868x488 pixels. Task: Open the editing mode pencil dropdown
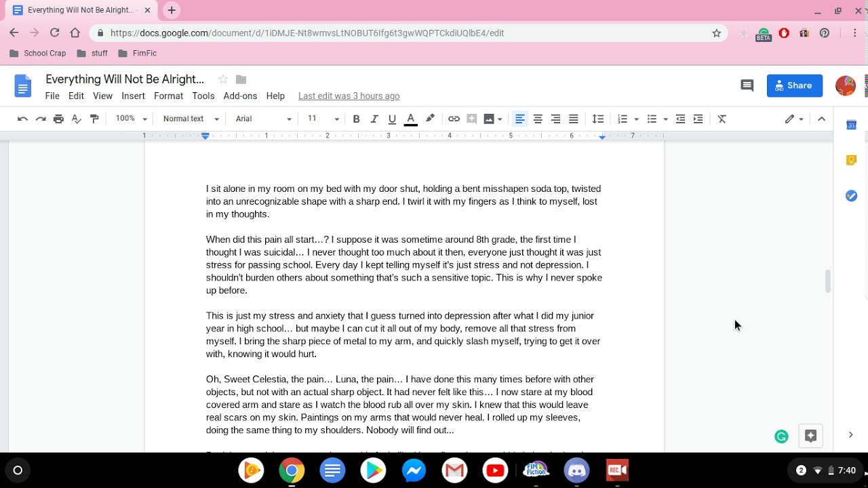(x=794, y=119)
